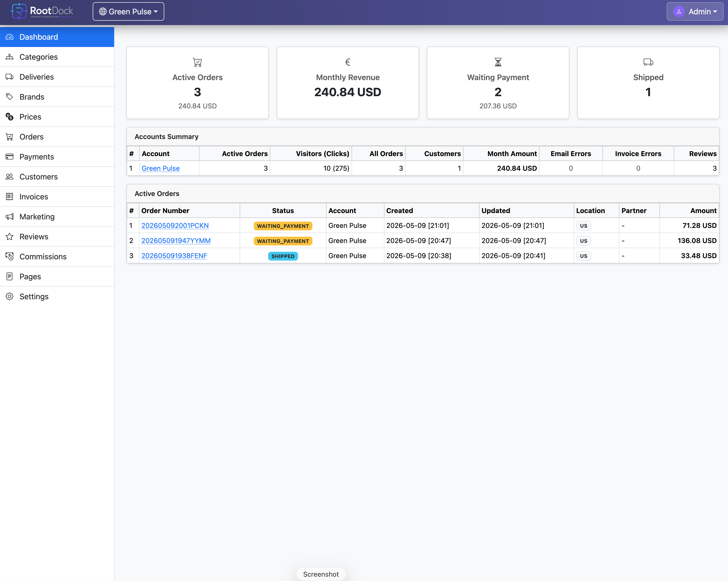Screen dimensions: 728x581
Task: Open order 202605091938FENF
Action: pos(174,256)
